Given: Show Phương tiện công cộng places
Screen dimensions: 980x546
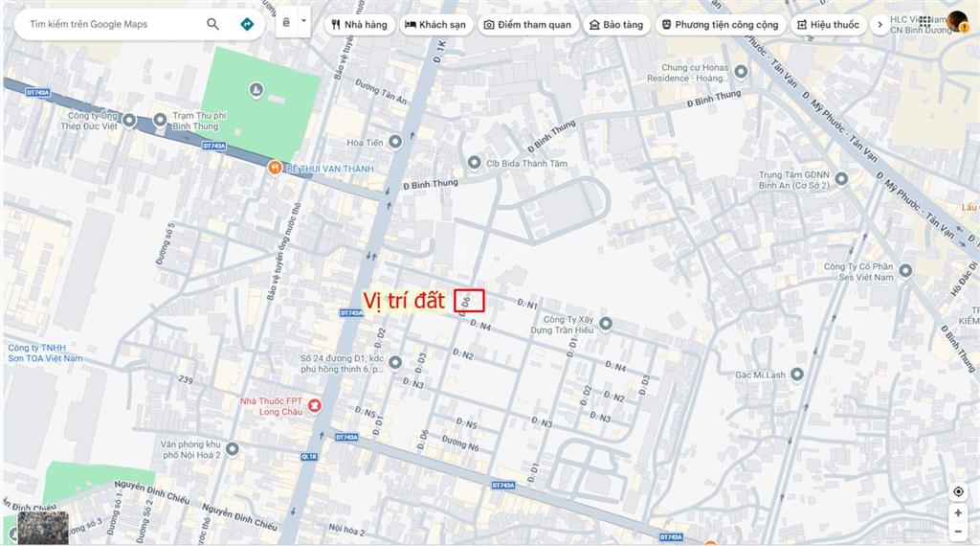Looking at the screenshot, I should pyautogui.click(x=722, y=25).
